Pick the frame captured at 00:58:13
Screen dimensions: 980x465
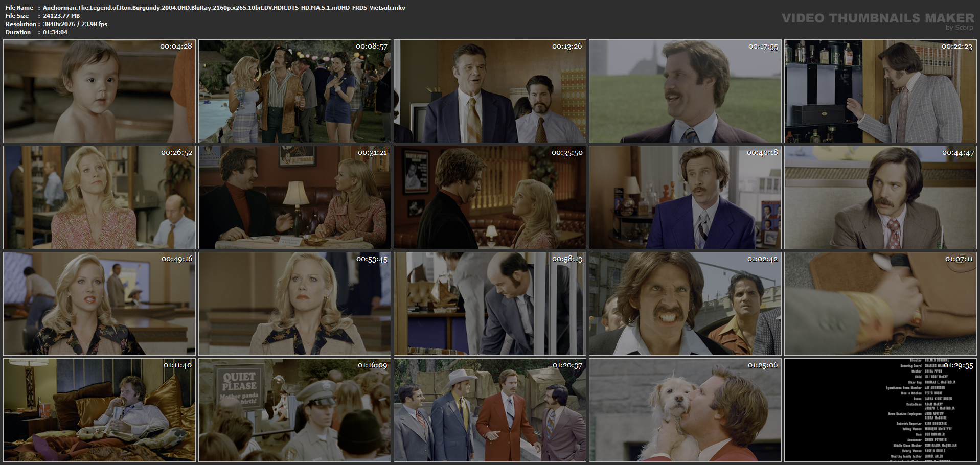tap(490, 304)
